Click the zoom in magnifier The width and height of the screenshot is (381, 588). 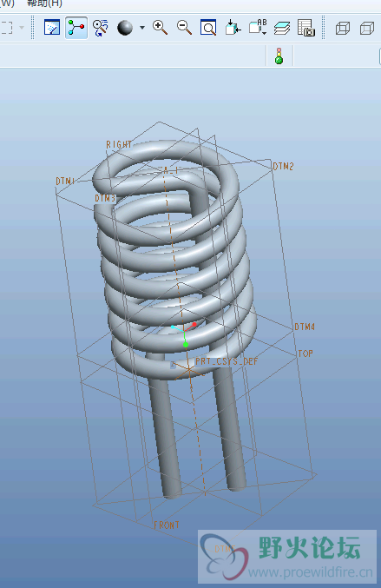coord(160,28)
